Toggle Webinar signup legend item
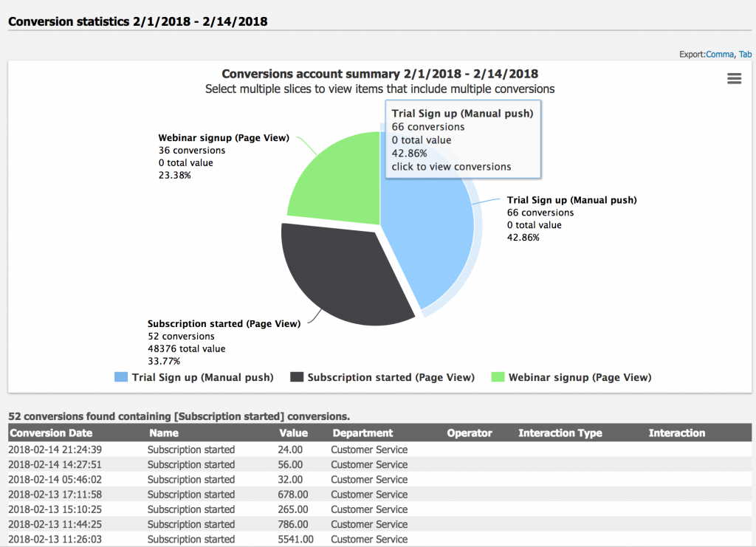This screenshot has width=756, height=547. tap(580, 377)
